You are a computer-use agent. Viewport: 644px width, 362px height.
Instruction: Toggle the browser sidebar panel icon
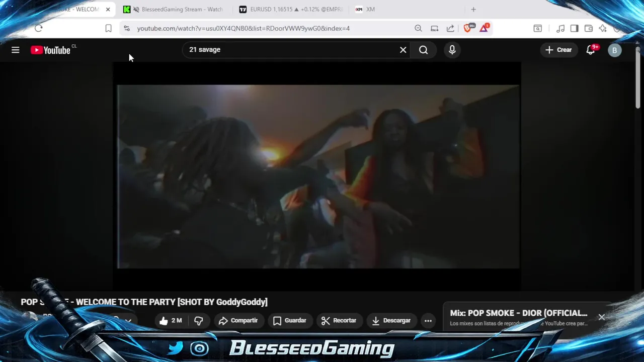[574, 28]
